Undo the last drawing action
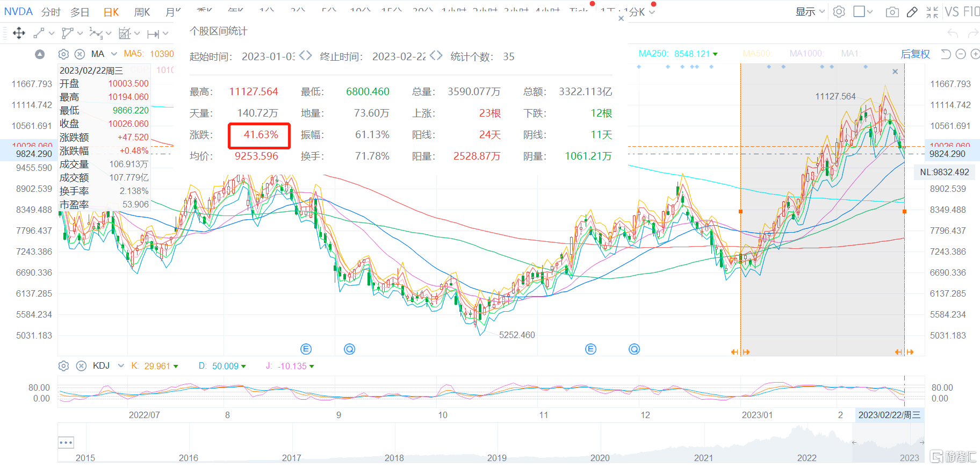Viewport: 980px width, 467px height. point(953,33)
